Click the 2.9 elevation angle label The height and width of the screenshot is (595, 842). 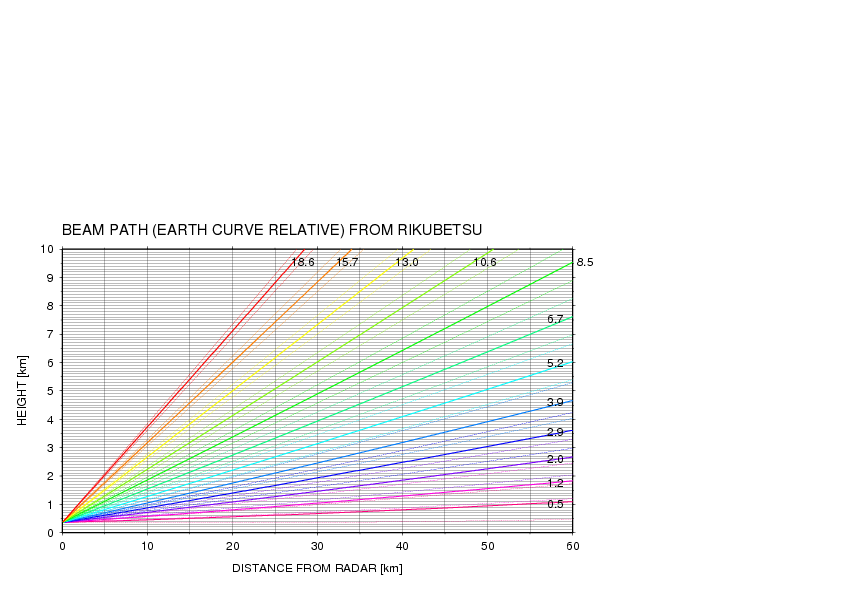pos(555,432)
